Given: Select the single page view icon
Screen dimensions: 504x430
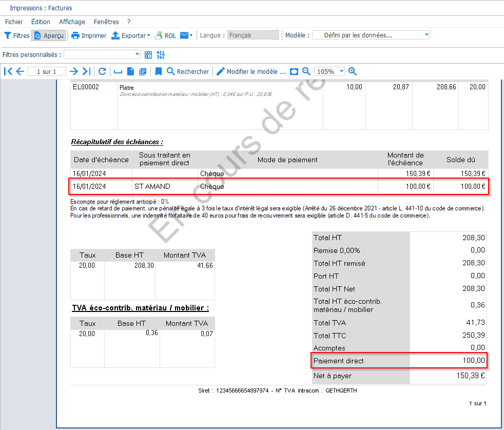Looking at the screenshot, I should point(130,71).
